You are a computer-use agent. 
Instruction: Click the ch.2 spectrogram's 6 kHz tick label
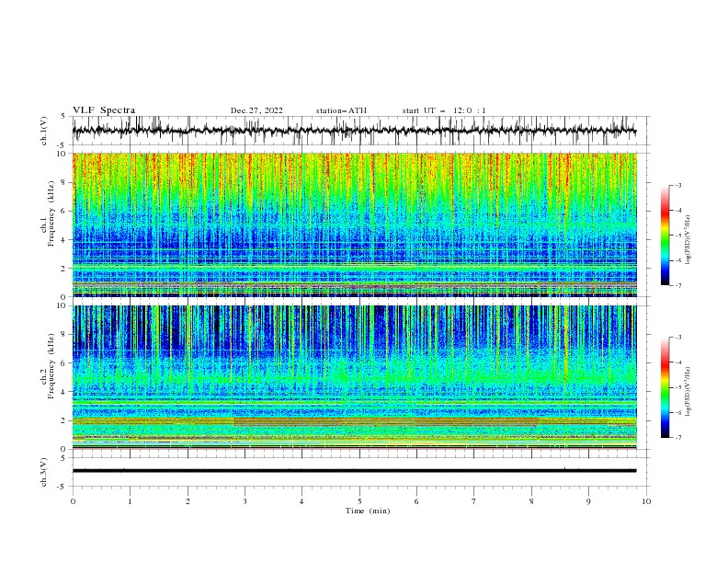64,363
